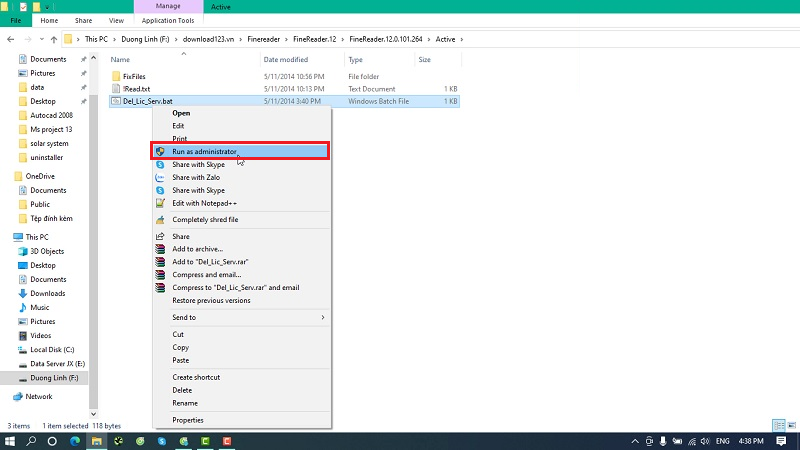
Task: Navigate to FineReader.12 in breadcrumb path
Action: 314,40
